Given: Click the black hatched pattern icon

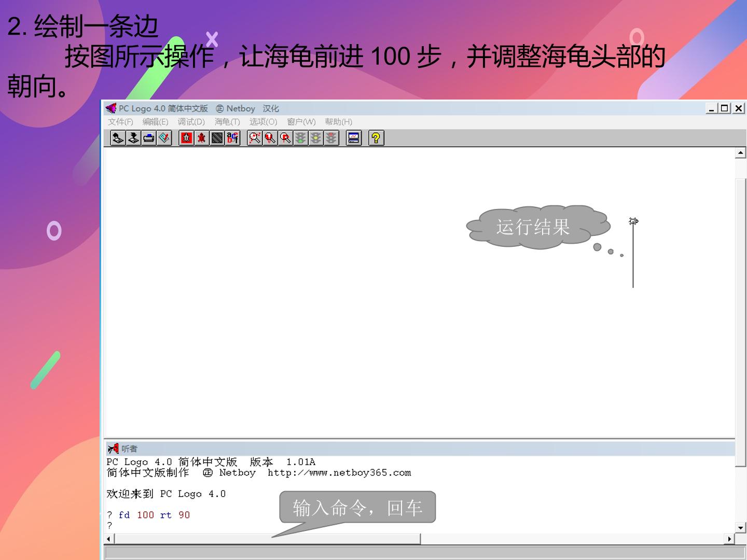Looking at the screenshot, I should point(217,138).
